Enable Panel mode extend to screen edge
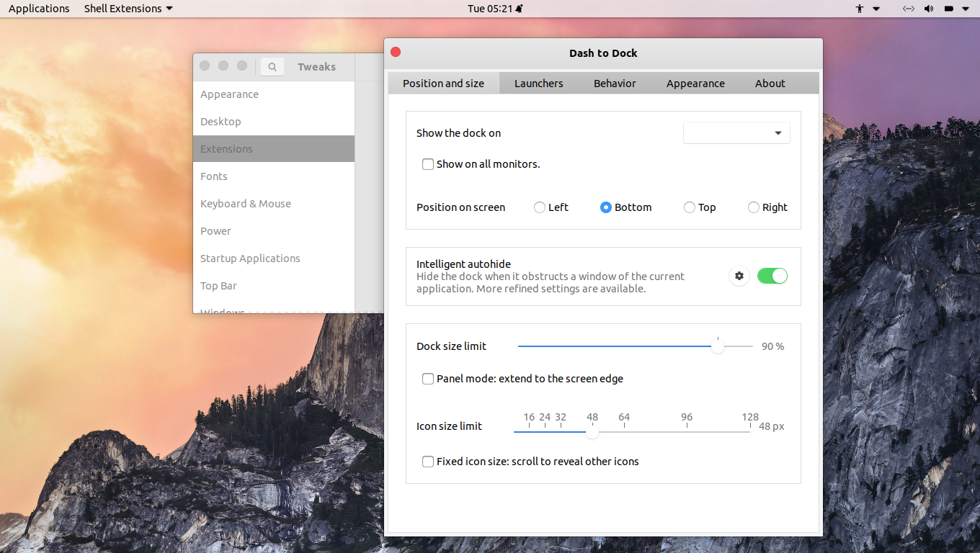The height and width of the screenshot is (553, 980). pyautogui.click(x=428, y=379)
